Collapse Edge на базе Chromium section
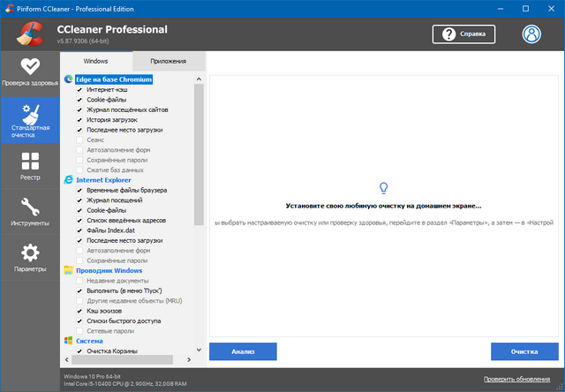 coord(113,79)
